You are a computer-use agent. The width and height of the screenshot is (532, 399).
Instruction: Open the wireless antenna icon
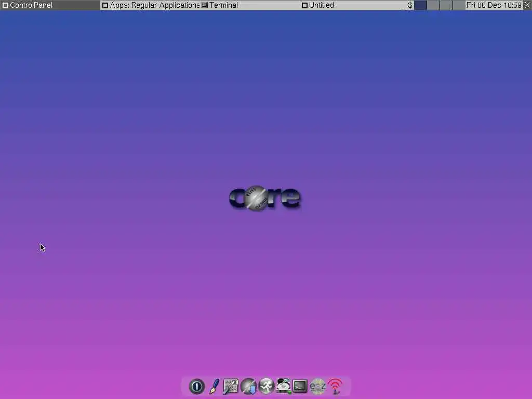335,387
